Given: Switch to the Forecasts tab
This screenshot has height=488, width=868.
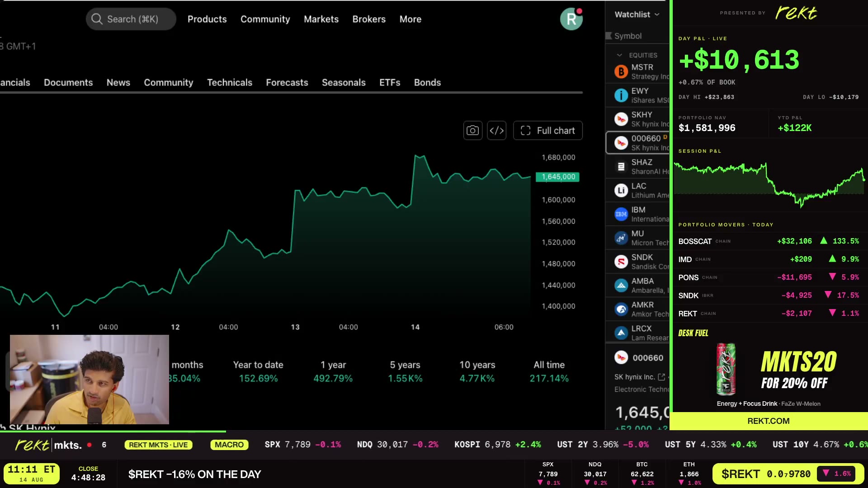Looking at the screenshot, I should [x=287, y=82].
